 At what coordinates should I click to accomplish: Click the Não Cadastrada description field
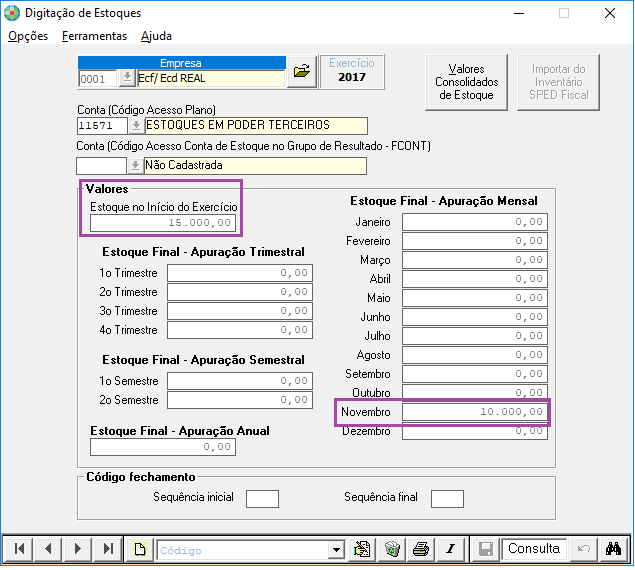coord(255,166)
